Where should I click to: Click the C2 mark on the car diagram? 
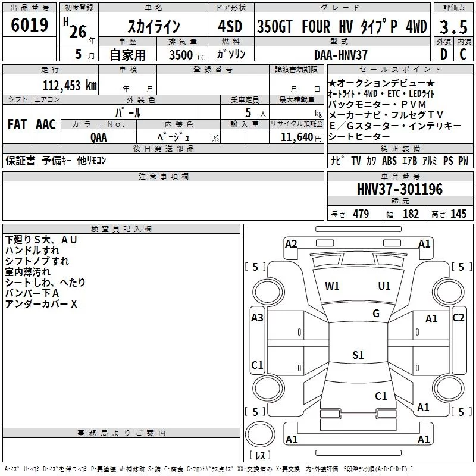(458, 318)
